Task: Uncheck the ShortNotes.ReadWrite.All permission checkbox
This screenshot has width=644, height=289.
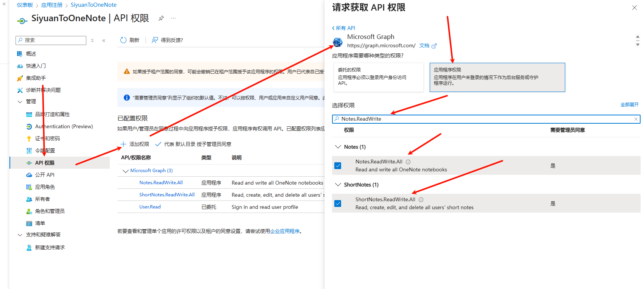Action: pos(338,204)
